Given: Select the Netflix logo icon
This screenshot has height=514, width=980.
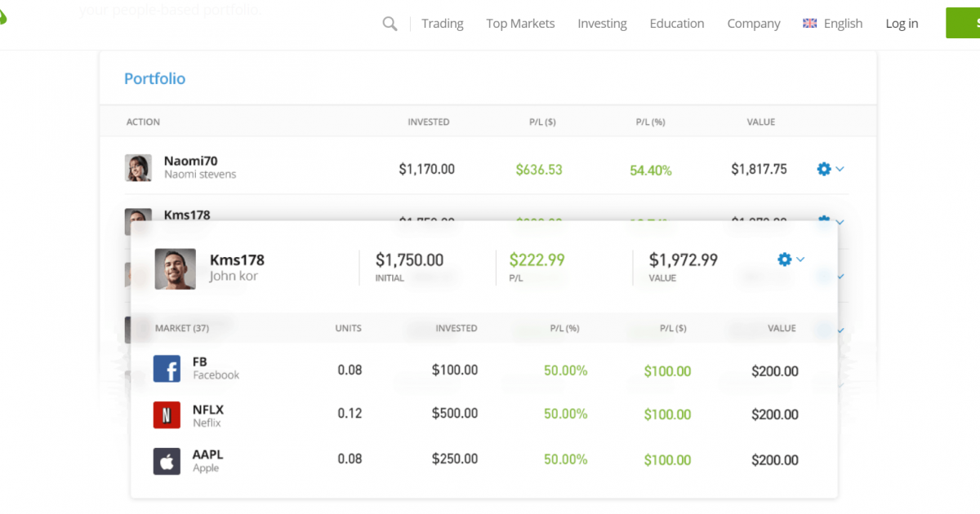Looking at the screenshot, I should (167, 414).
